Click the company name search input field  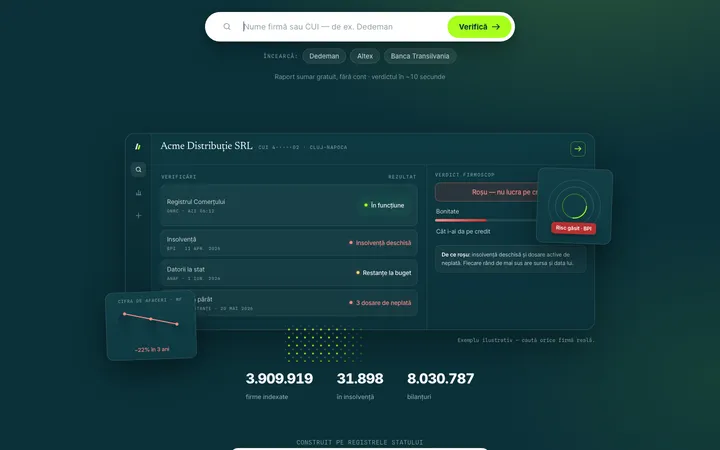(x=343, y=27)
